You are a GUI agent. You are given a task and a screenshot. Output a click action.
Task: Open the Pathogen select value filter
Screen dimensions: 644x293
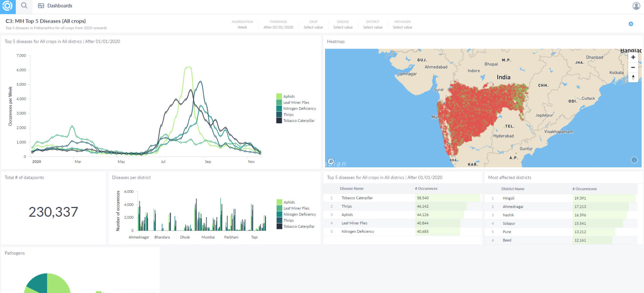402,24
